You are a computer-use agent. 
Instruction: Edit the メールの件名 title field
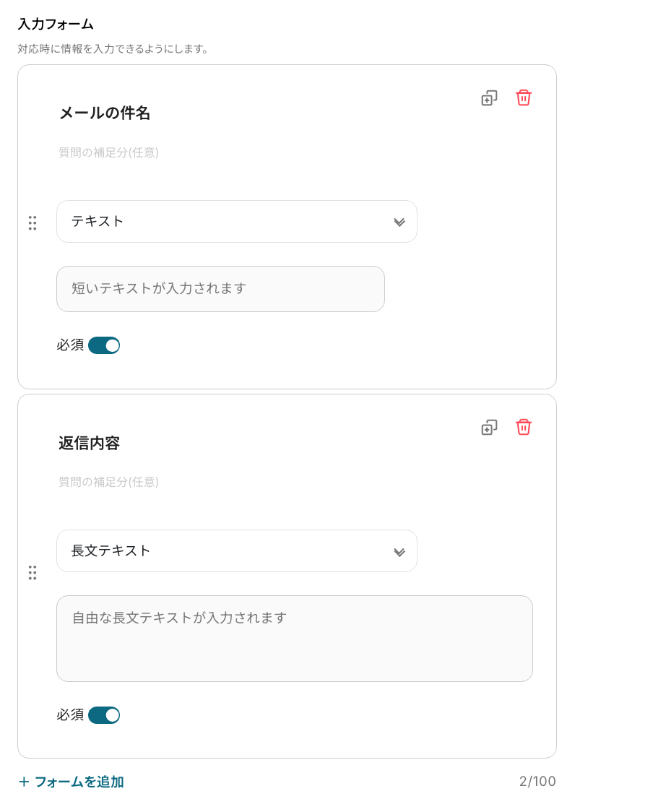105,113
